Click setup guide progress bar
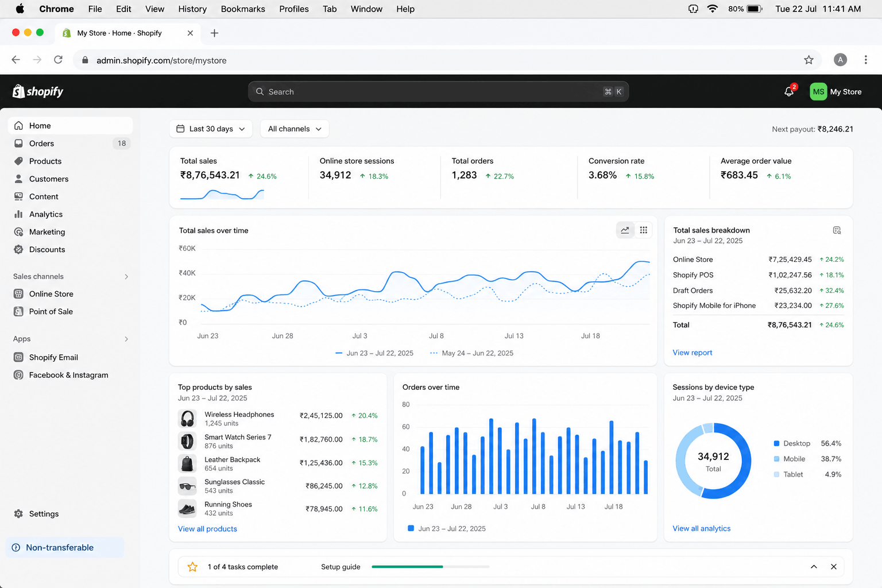 pyautogui.click(x=431, y=567)
